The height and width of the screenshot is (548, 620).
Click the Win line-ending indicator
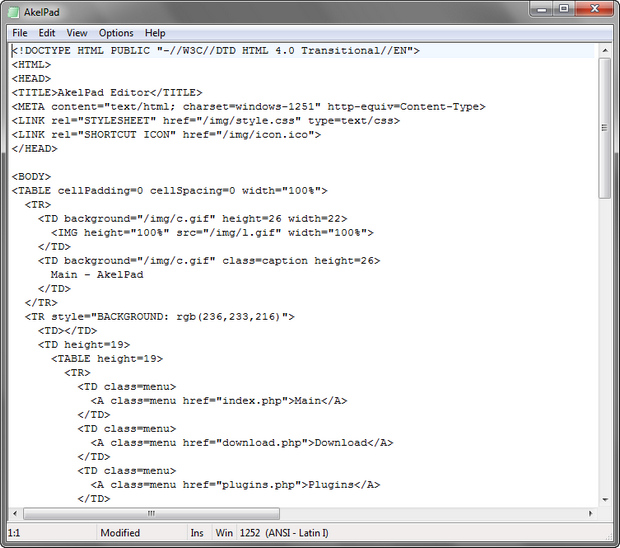click(224, 533)
